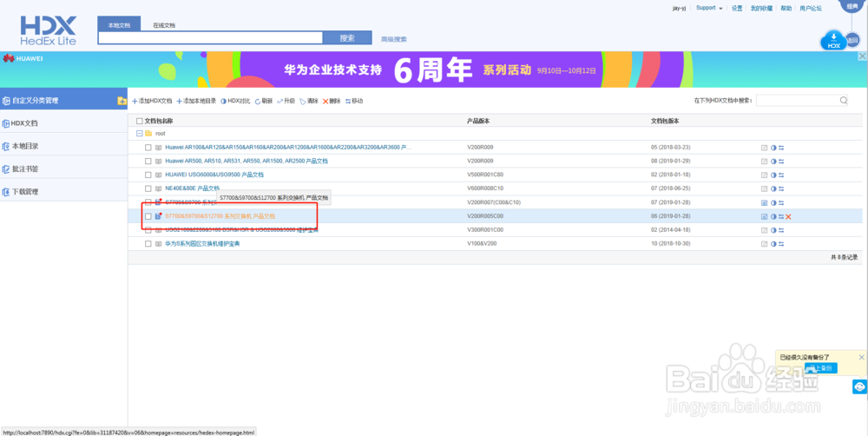Tick the checkbox in the V200R007(C00&C10) row
Image resolution: width=868 pixels, height=436 pixels.
tap(148, 202)
